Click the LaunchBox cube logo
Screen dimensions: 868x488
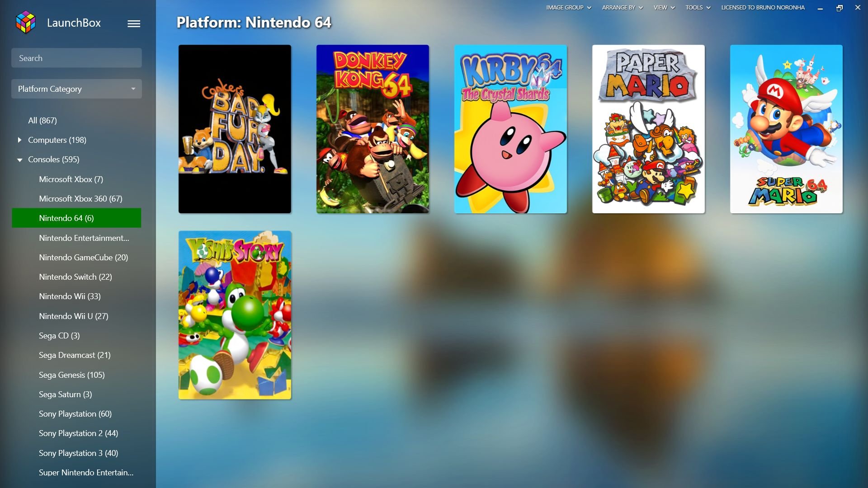(x=25, y=22)
